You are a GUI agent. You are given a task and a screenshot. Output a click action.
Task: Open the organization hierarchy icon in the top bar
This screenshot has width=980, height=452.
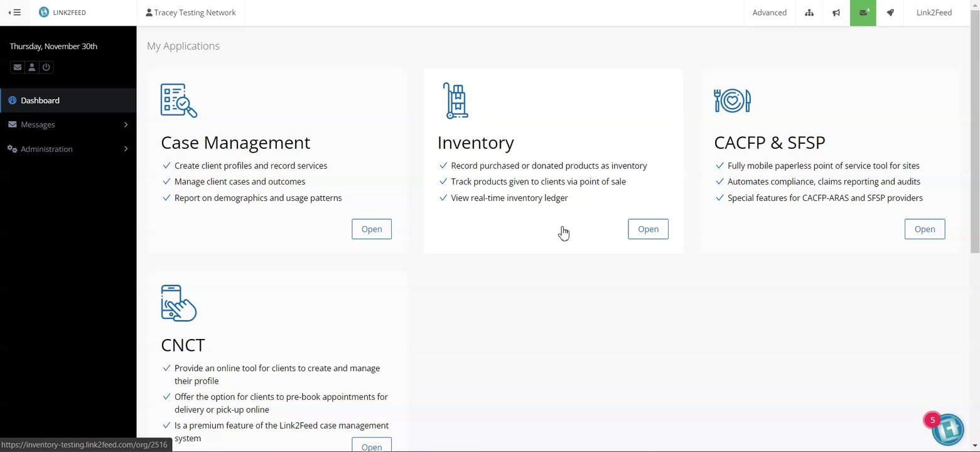[809, 13]
